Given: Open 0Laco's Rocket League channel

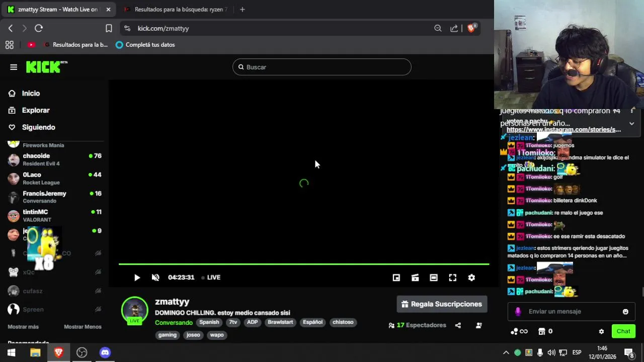Looking at the screenshot, I should [54, 178].
